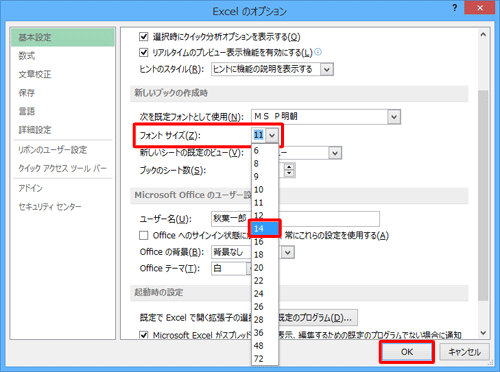500x372 pixels.
Task: Open the ヒントのスタイル dropdown
Action: [x=327, y=69]
